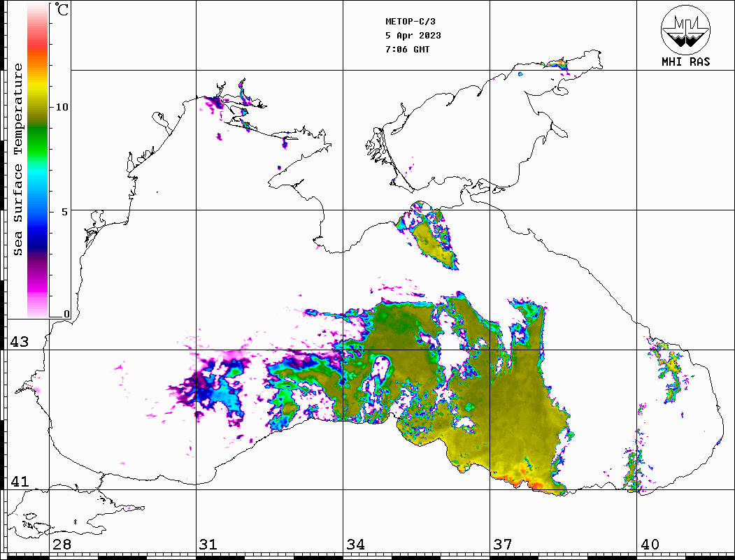This screenshot has height=560, width=735.
Task: Click longitude label '34'
Action: 355,544
